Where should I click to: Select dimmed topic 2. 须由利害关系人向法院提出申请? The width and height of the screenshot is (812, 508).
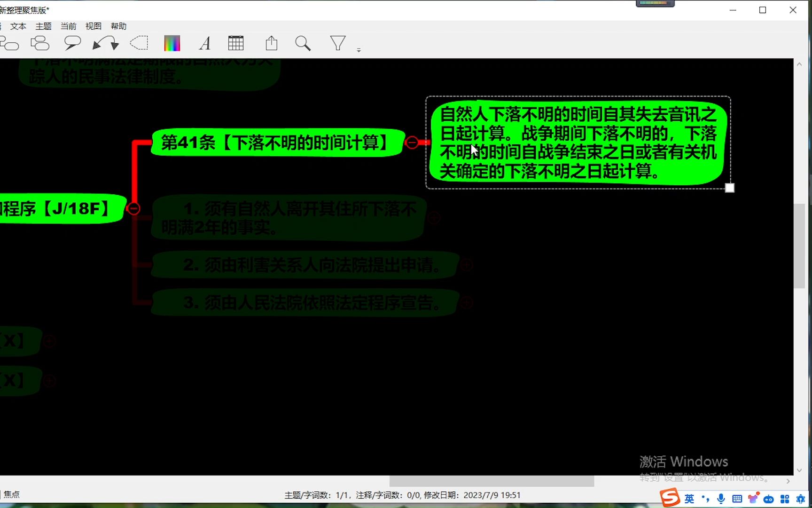[305, 265]
